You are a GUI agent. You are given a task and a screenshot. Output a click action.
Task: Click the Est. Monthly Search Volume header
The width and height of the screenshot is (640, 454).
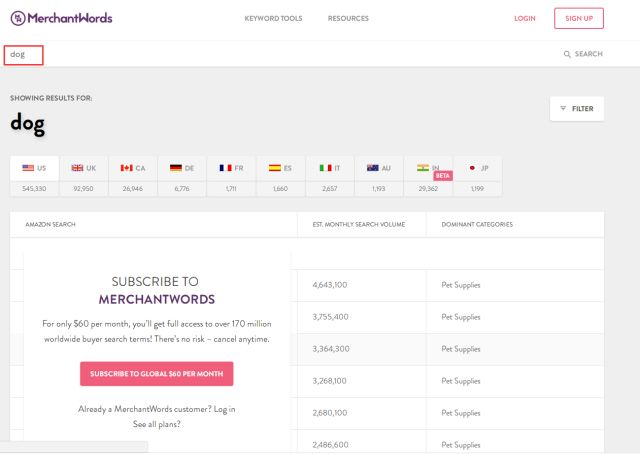(359, 224)
